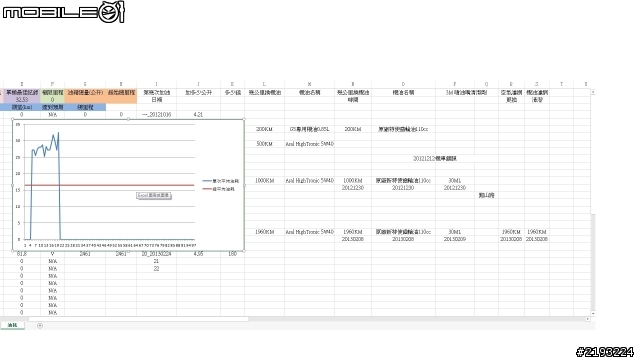Select column L header
Viewport: 640px width, 360px height.
tap(264, 84)
